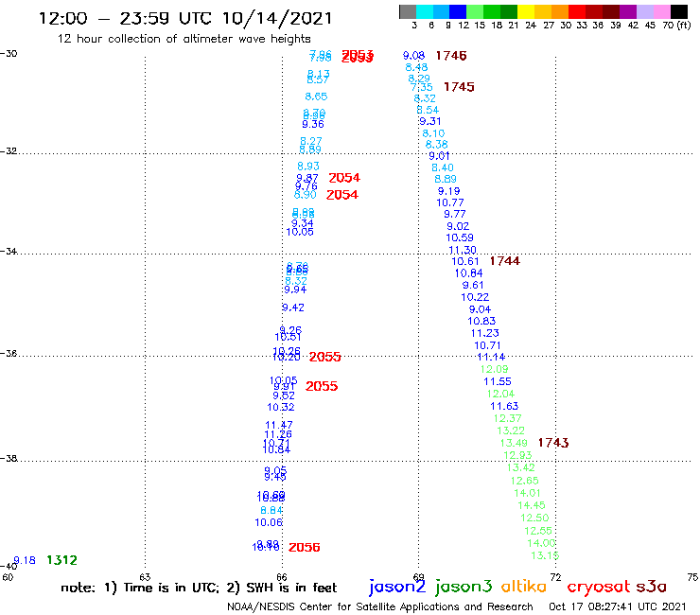Viewport: 700px width, 615px height.
Task: Click the wave height value '8.65'
Action: tap(316, 97)
